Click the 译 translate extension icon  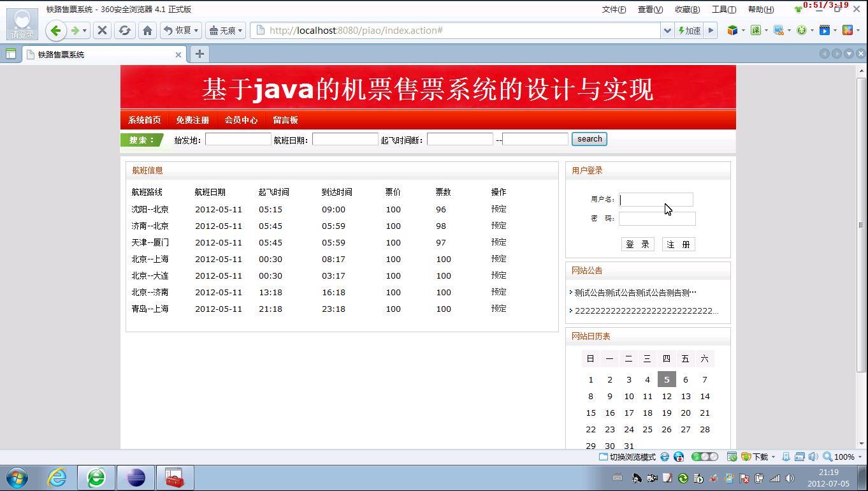[756, 30]
